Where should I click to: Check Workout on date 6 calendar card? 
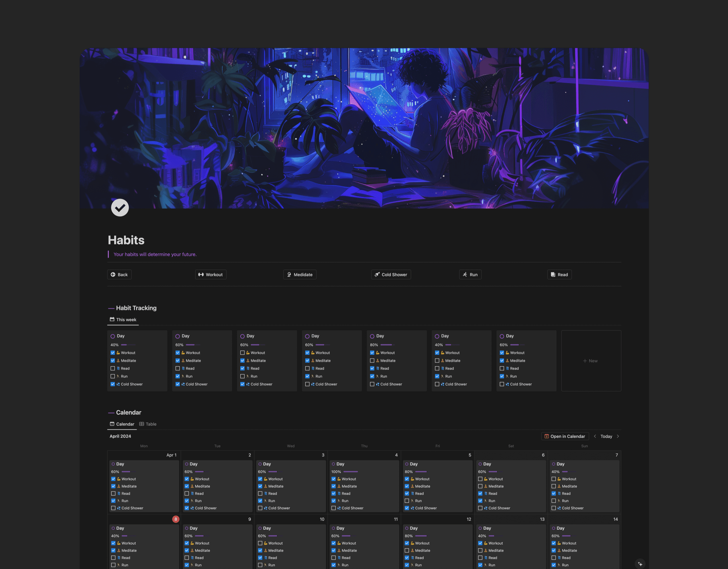[x=480, y=479]
